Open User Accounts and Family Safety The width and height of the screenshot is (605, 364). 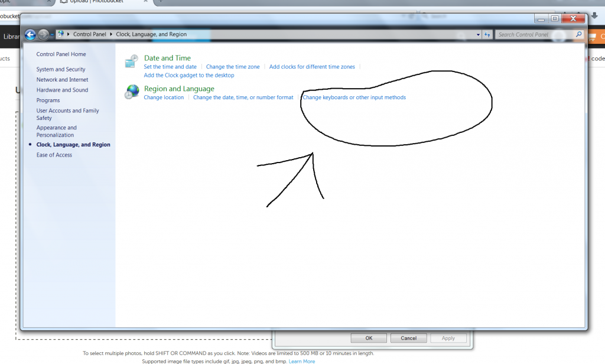[67, 114]
